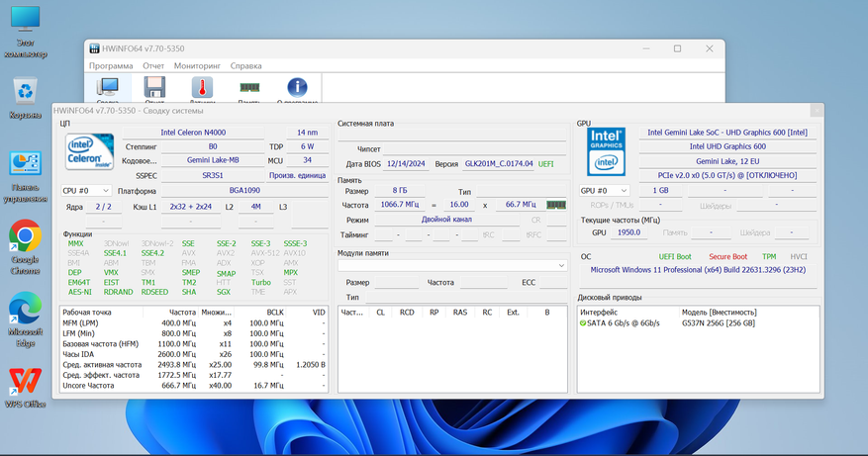This screenshot has height=456, width=868.
Task: Click the BIOS date 12/14/2024
Action: (x=406, y=164)
